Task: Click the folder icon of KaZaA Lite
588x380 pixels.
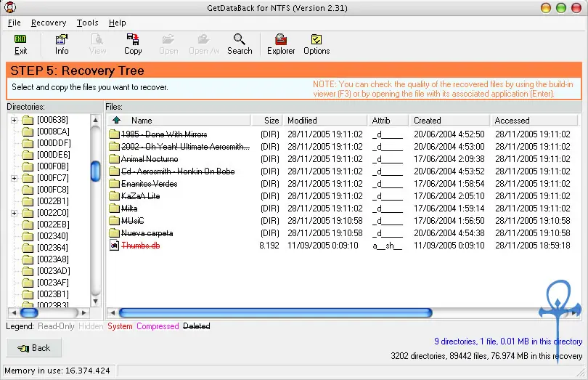Action: click(x=115, y=196)
